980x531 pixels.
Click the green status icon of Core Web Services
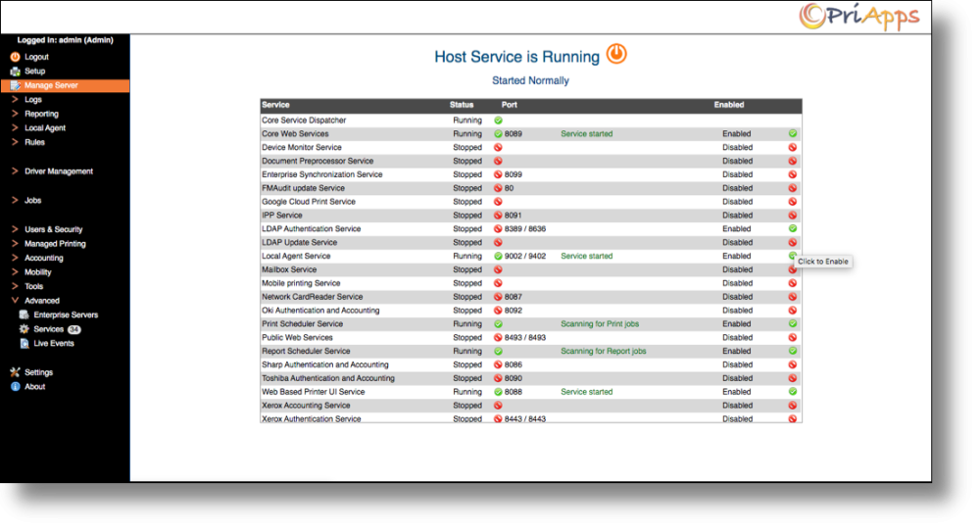coord(498,133)
